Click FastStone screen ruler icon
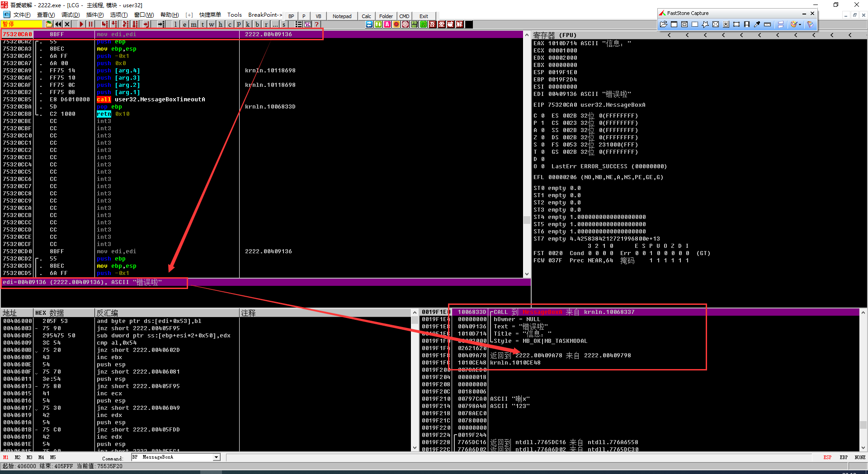This screenshot has width=868, height=474. (x=767, y=24)
